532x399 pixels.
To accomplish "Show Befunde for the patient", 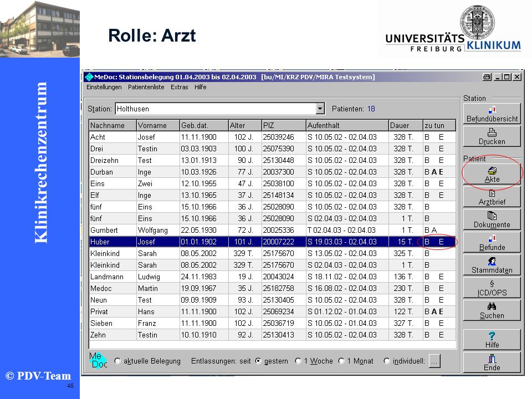I will pyautogui.click(x=492, y=243).
